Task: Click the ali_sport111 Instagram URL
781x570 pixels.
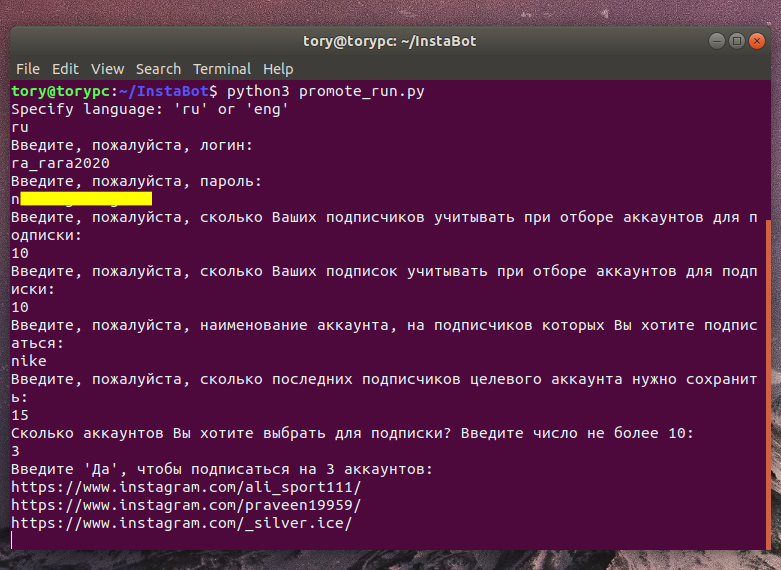Action: coord(186,487)
